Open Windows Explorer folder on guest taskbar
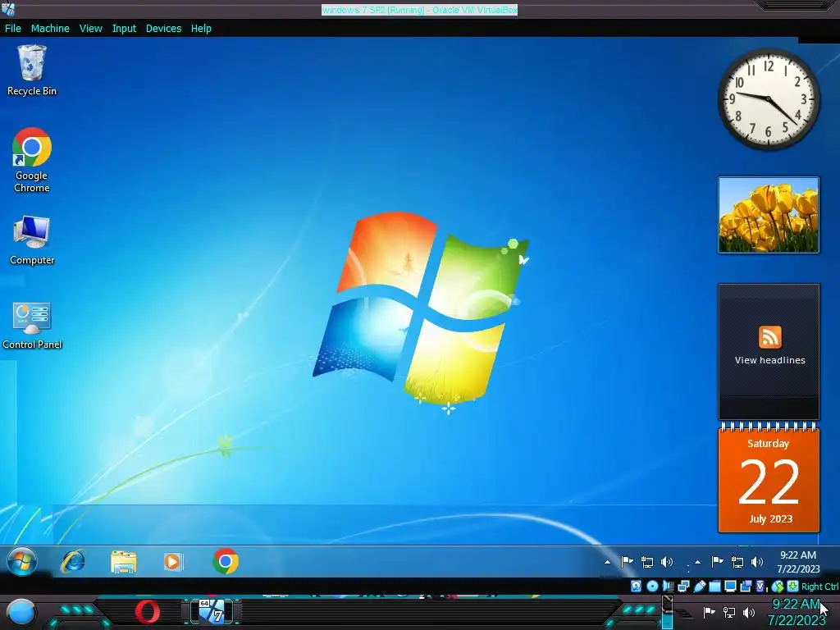This screenshot has width=840, height=630. tap(123, 561)
